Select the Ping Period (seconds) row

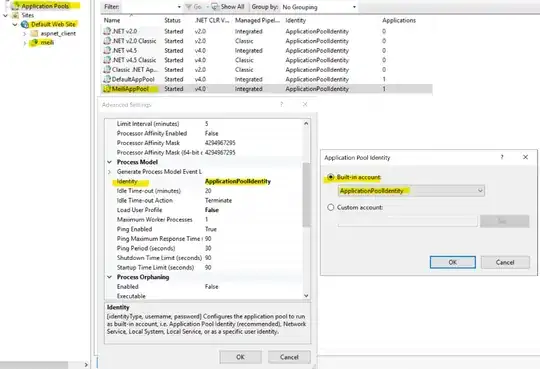204,248
